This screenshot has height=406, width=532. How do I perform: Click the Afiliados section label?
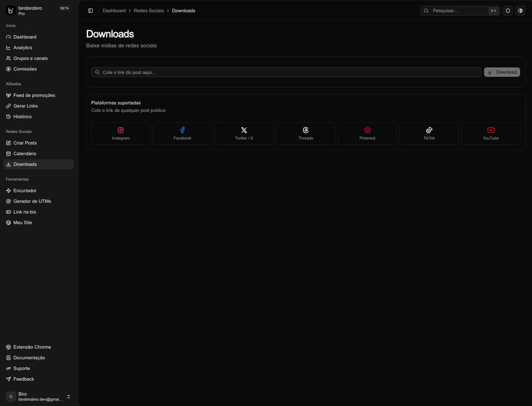click(x=13, y=84)
